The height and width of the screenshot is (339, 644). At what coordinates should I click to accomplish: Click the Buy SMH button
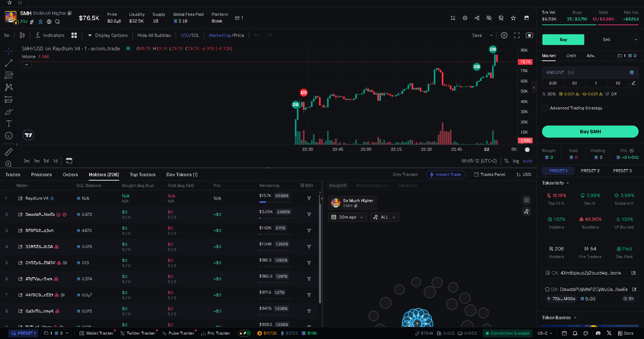[x=590, y=132]
